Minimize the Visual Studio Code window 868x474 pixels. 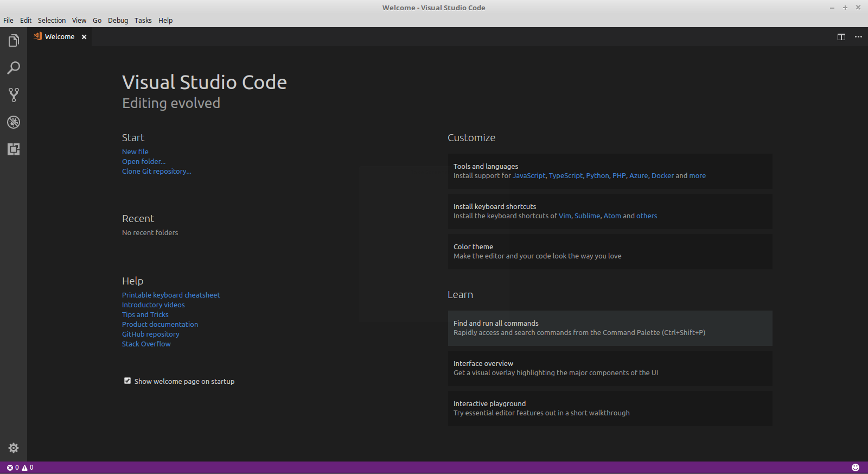pyautogui.click(x=832, y=8)
